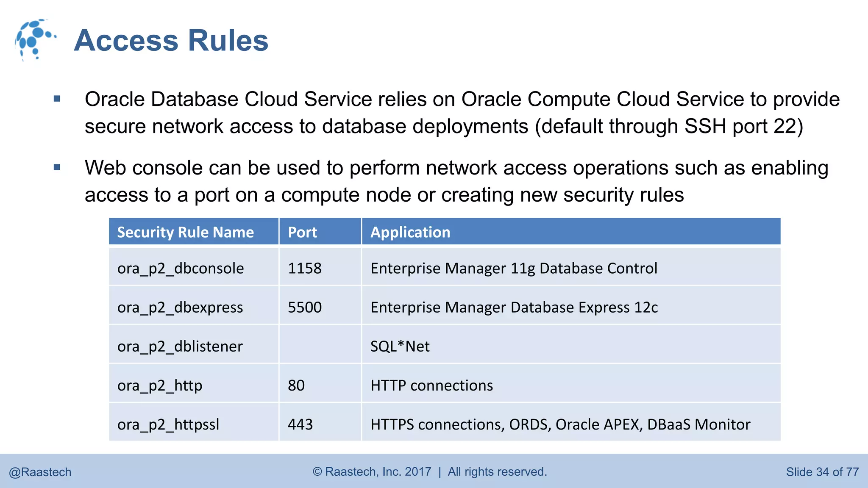The height and width of the screenshot is (488, 868).
Task: Click the 'Application' column header
Action: [x=571, y=231]
